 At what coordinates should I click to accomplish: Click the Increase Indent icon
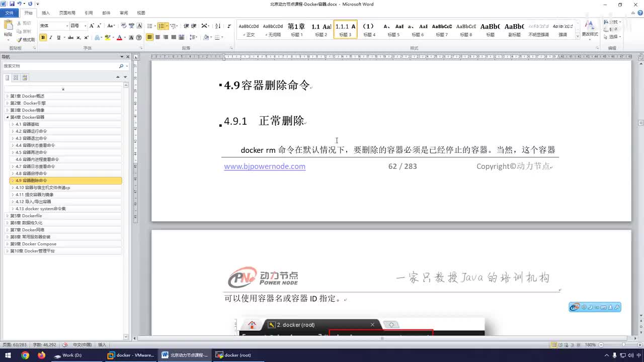coord(194,26)
